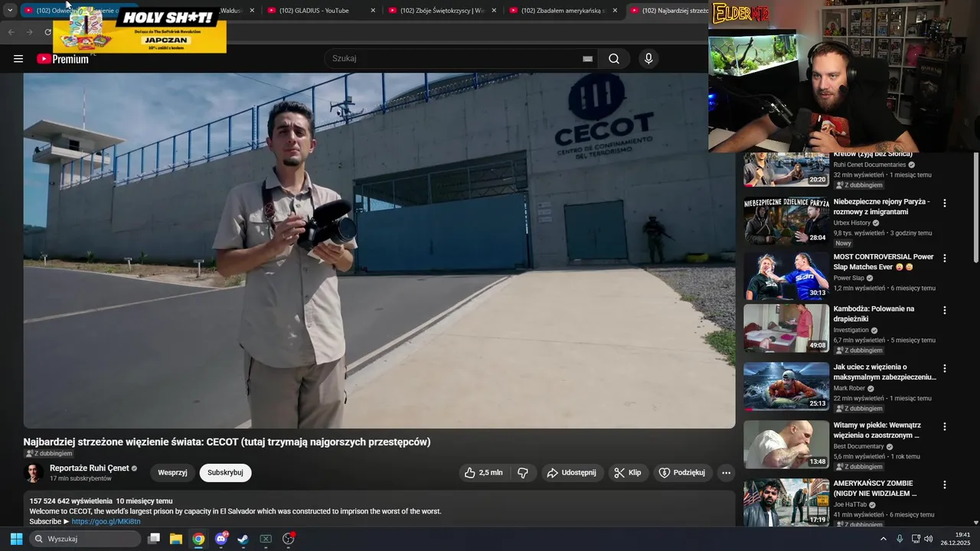Screen dimensions: 980x551
Task: Show hidden system tray icons chevron
Action: click(x=883, y=539)
